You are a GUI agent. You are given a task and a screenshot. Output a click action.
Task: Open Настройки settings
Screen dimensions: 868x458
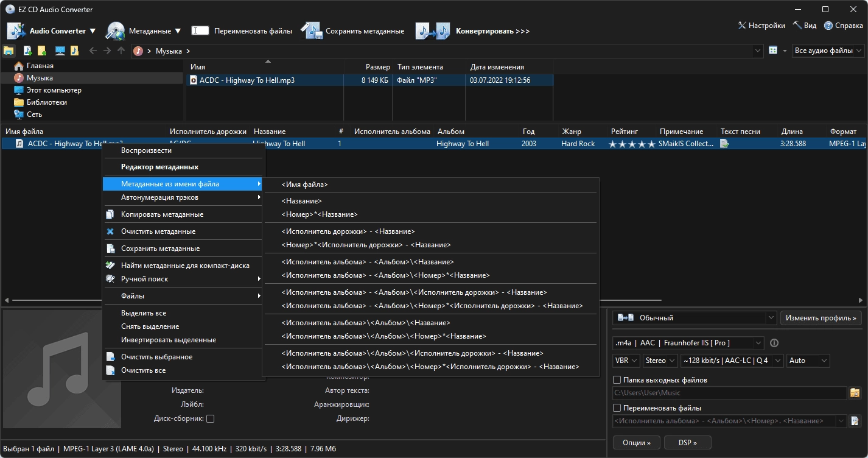tap(761, 26)
